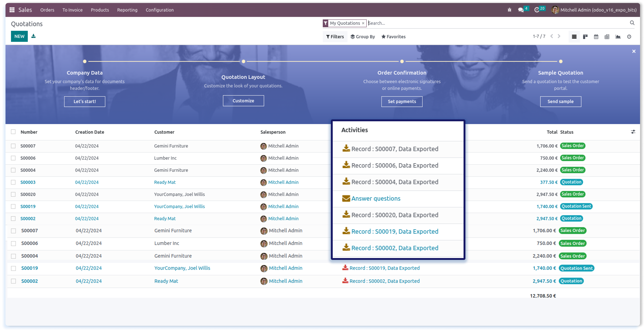Screen dimensions: 644x331
Task: Open the To Invoice menu
Action: tap(72, 10)
